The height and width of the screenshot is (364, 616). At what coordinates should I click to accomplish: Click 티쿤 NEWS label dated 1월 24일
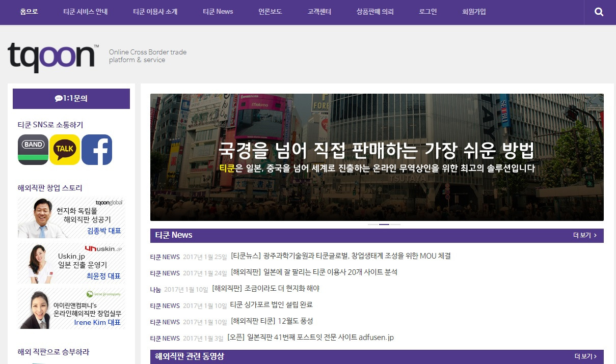165,273
